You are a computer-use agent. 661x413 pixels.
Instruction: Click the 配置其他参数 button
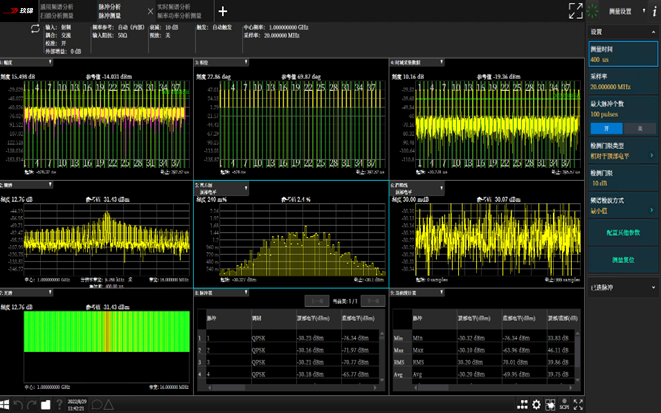623,233
